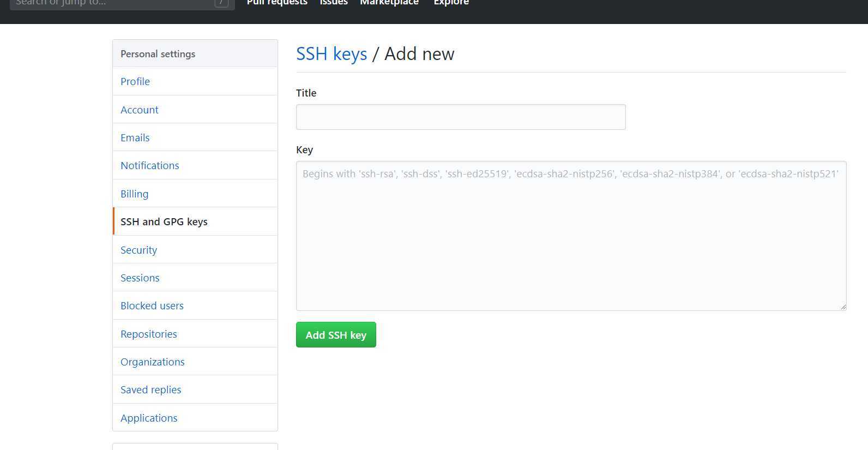Image resolution: width=868 pixels, height=450 pixels.
Task: Open Security settings
Action: [x=195, y=250]
